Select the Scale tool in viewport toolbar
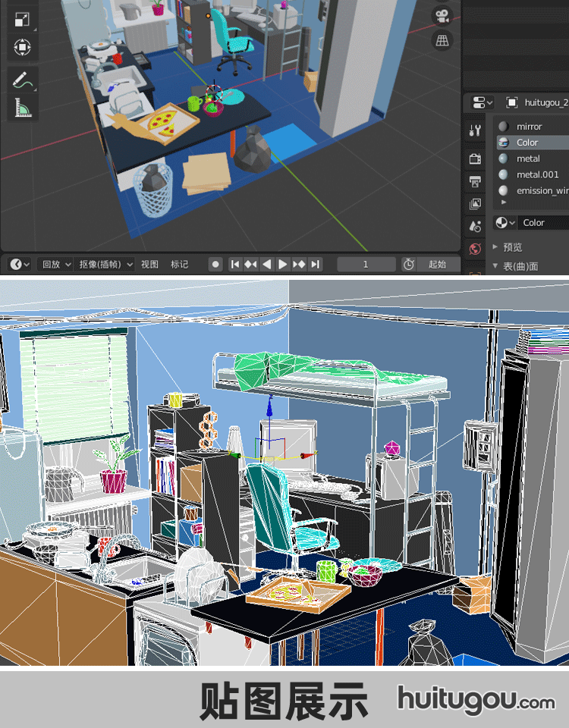 pos(22,20)
